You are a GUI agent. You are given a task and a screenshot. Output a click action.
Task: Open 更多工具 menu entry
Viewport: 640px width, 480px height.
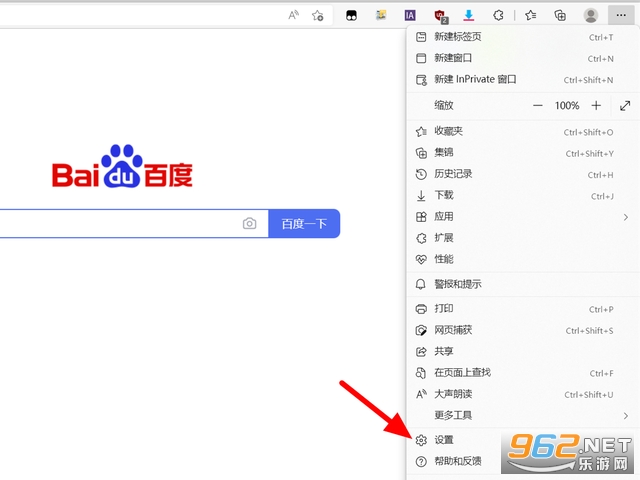523,415
